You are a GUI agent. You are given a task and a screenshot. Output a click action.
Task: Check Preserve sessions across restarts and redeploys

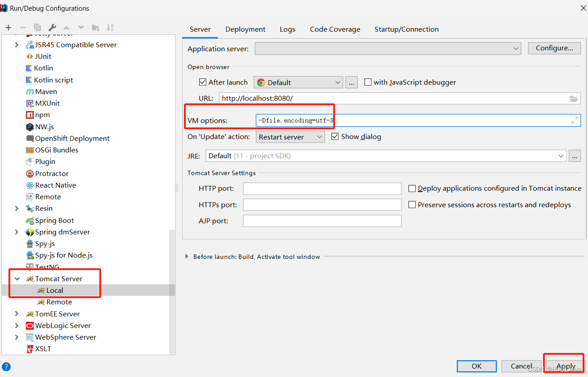[x=412, y=205]
